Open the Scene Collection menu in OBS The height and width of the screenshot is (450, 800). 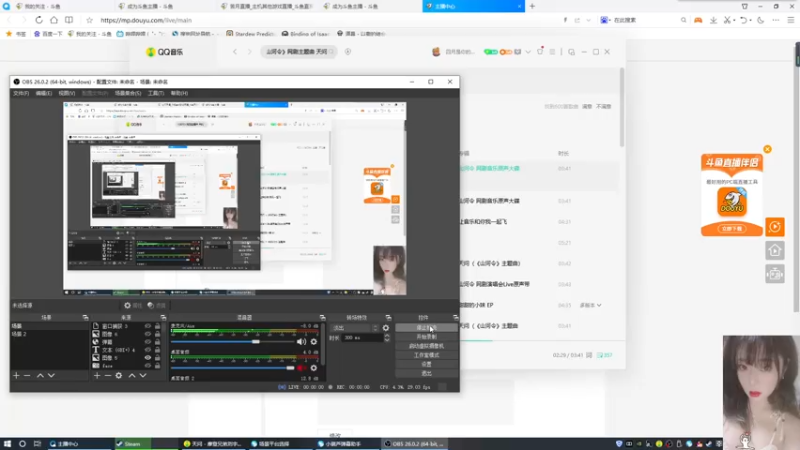click(x=128, y=93)
